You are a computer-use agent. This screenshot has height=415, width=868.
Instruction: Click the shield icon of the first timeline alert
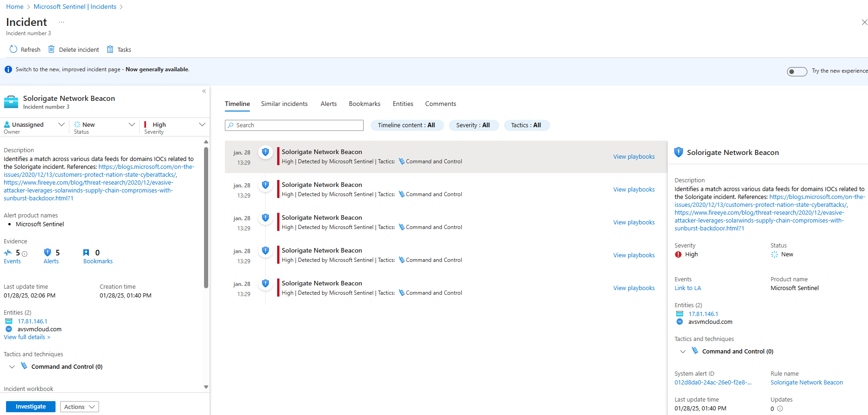(265, 152)
